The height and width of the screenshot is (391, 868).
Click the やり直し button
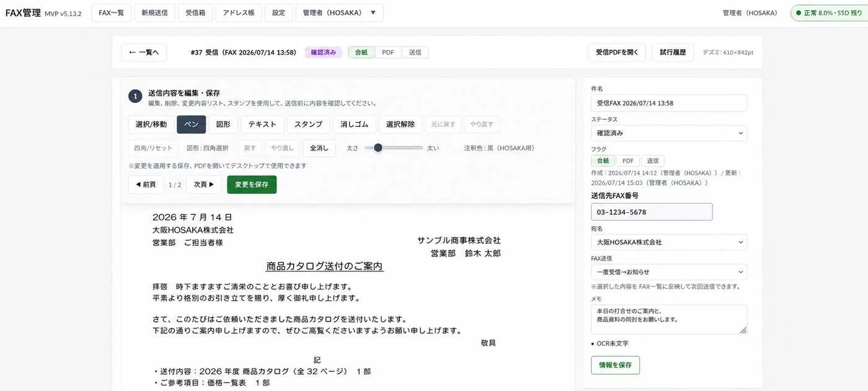tap(283, 148)
